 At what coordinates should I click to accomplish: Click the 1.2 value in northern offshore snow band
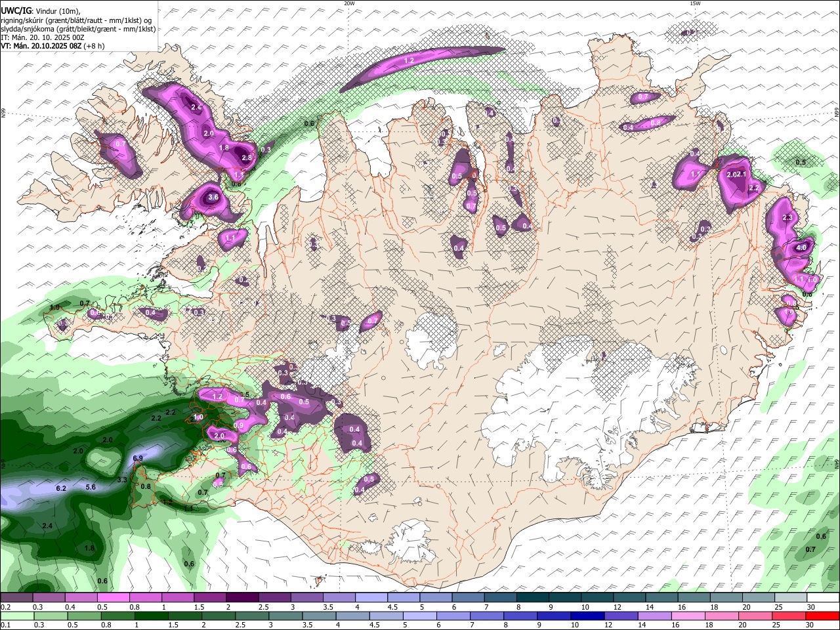pos(409,60)
